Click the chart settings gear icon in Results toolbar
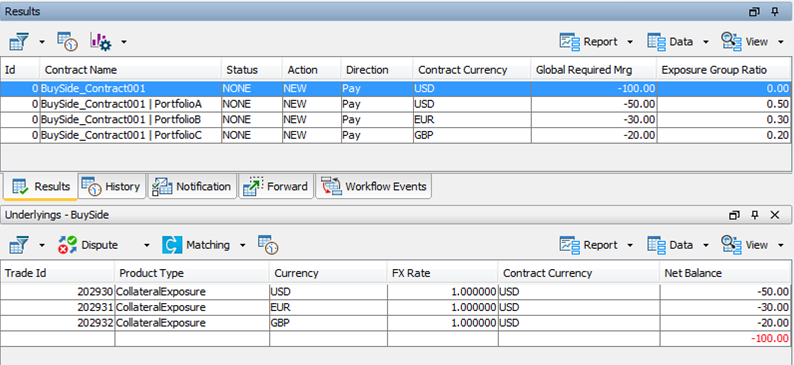The image size is (794, 365). pos(100,42)
